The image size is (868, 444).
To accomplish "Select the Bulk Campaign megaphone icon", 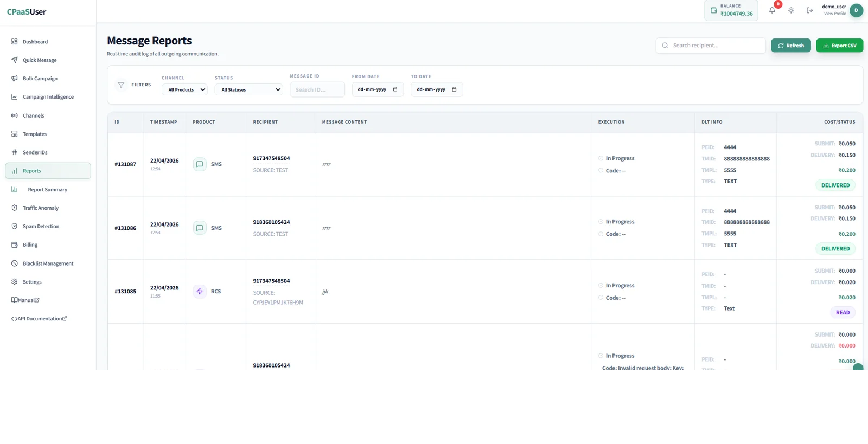I will click(15, 79).
